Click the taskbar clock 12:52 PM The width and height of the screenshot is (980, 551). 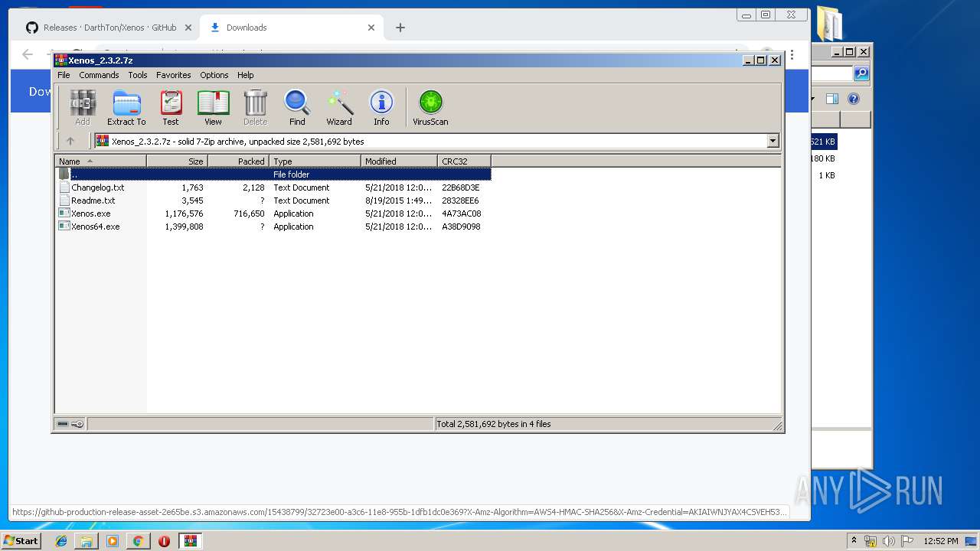[x=940, y=541]
